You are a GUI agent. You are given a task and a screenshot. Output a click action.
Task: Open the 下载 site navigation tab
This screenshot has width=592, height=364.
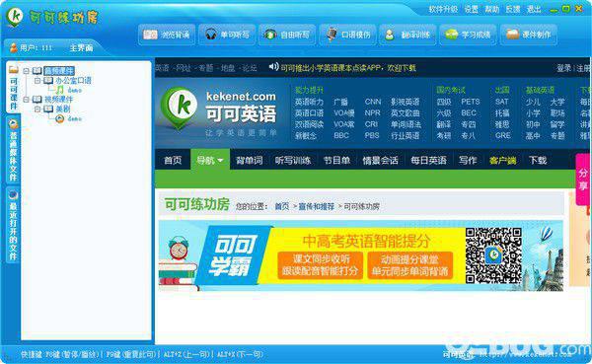coord(538,160)
